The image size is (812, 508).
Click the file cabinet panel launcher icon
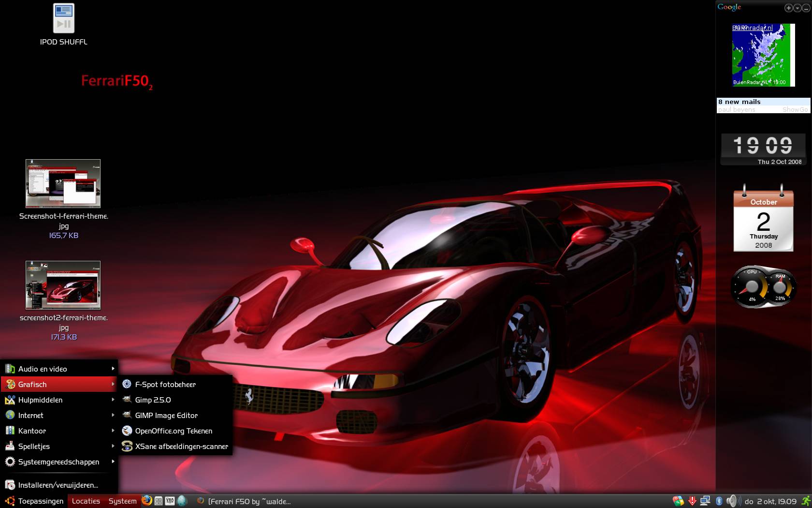[159, 501]
